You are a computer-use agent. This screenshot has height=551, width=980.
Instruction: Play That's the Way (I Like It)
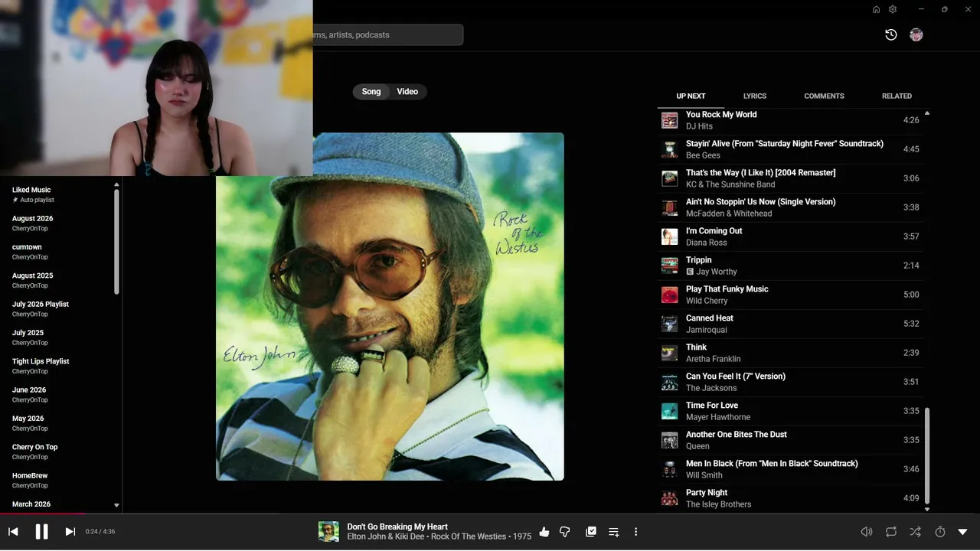click(x=791, y=178)
